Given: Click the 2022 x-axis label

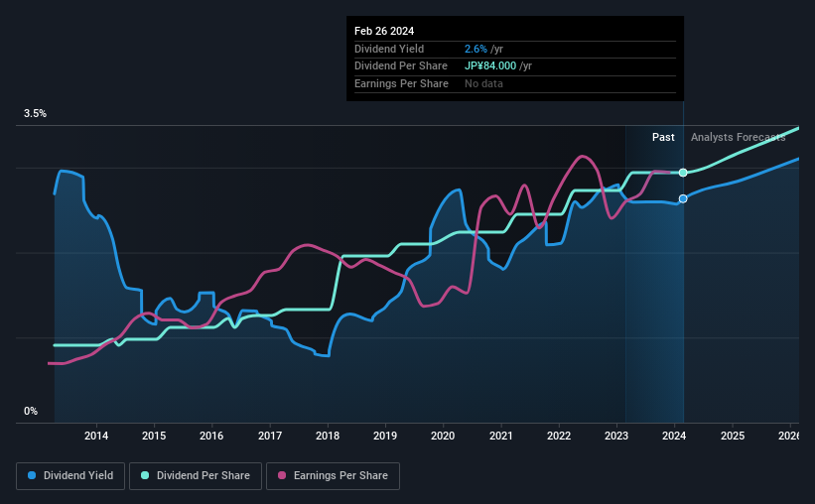Looking at the screenshot, I should (x=559, y=436).
